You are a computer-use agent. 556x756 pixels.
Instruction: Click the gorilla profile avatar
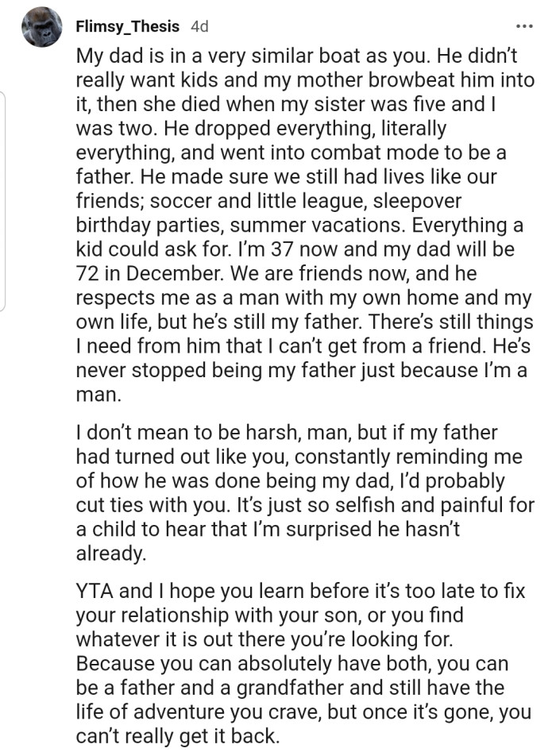[41, 27]
